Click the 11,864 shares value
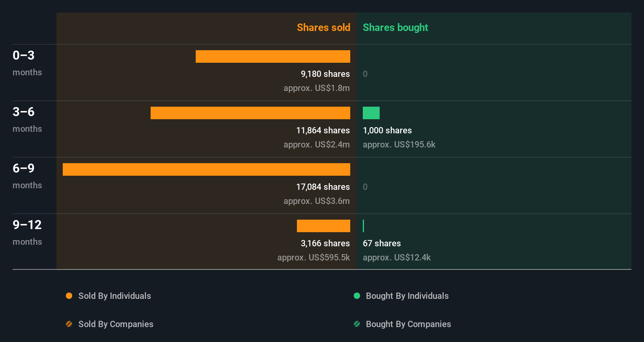 coord(323,130)
